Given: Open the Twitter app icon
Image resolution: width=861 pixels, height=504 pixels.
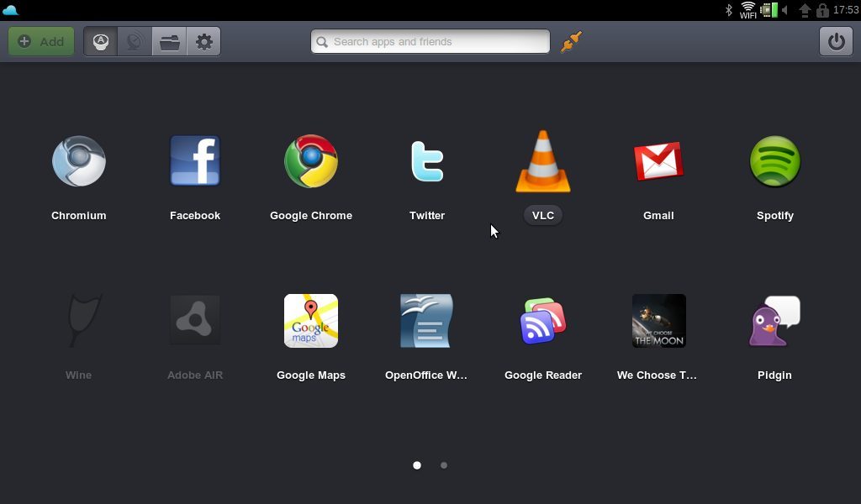Looking at the screenshot, I should point(427,161).
